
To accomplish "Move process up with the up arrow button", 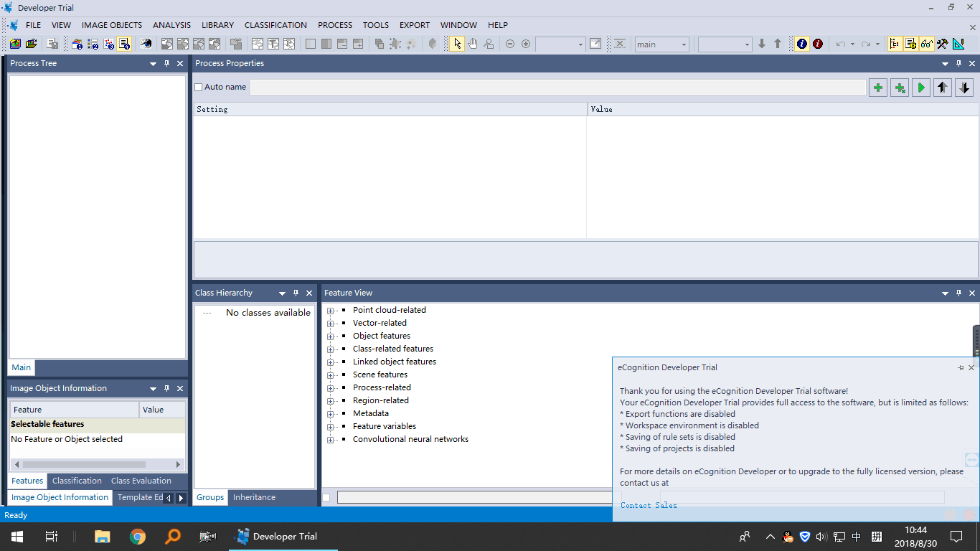I will (943, 88).
